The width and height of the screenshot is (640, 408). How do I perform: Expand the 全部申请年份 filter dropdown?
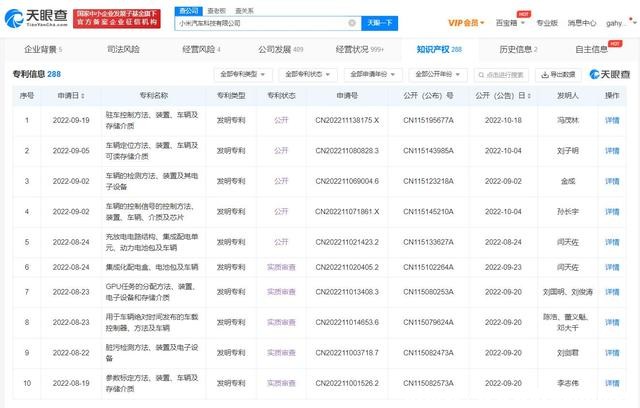click(373, 74)
